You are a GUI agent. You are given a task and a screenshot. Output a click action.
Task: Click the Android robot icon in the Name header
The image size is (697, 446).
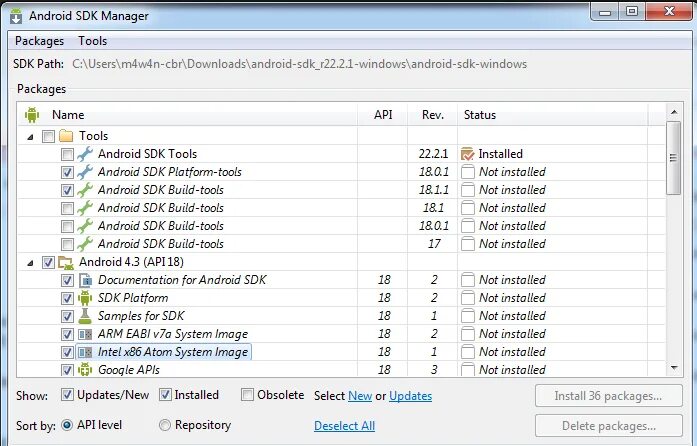(x=32, y=115)
